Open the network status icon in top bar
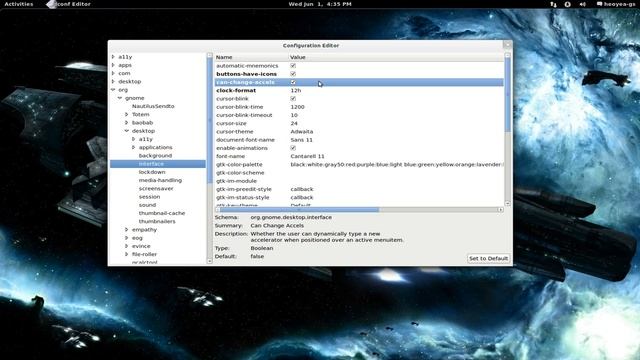This screenshot has height=360, width=640. tap(553, 4)
